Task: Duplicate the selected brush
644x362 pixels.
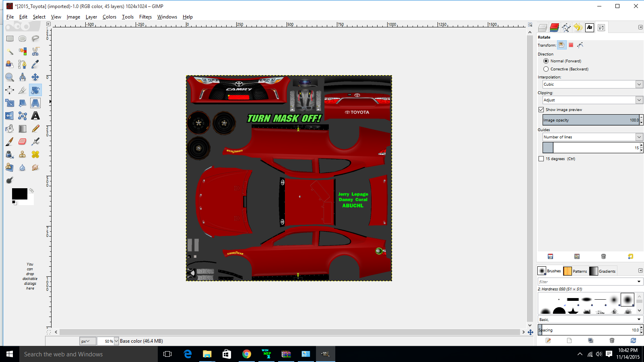Action: point(590,341)
